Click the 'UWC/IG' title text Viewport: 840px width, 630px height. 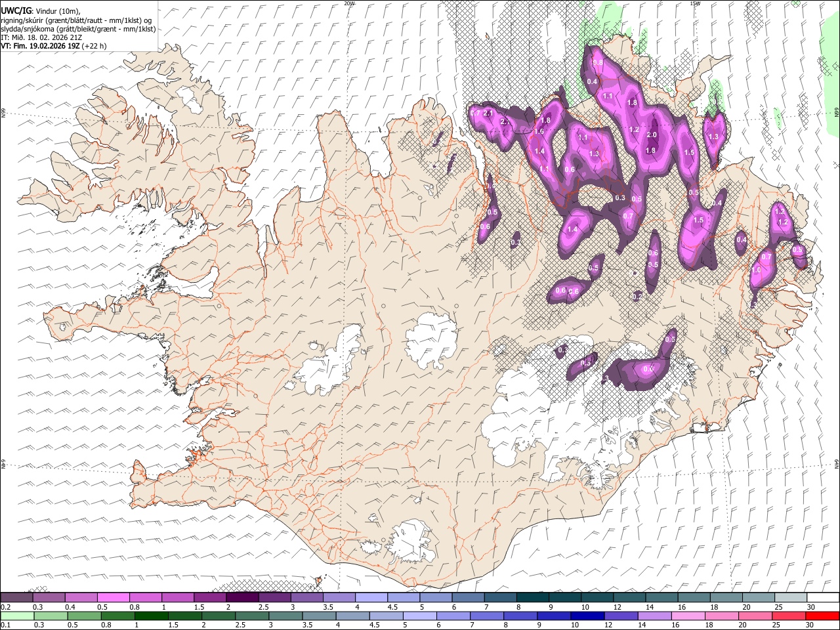pyautogui.click(x=16, y=10)
